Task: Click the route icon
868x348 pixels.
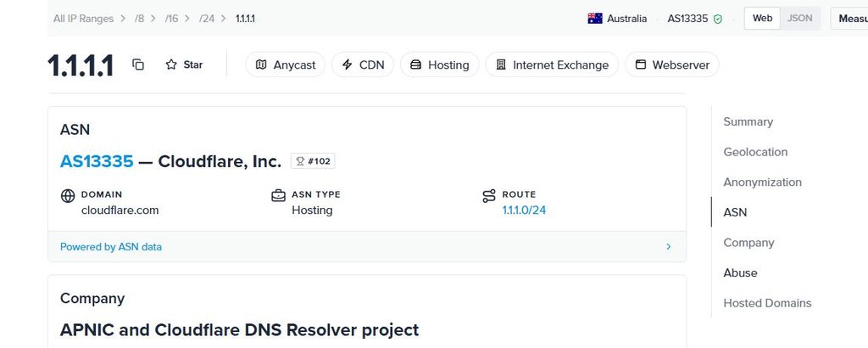Action: pyautogui.click(x=489, y=195)
